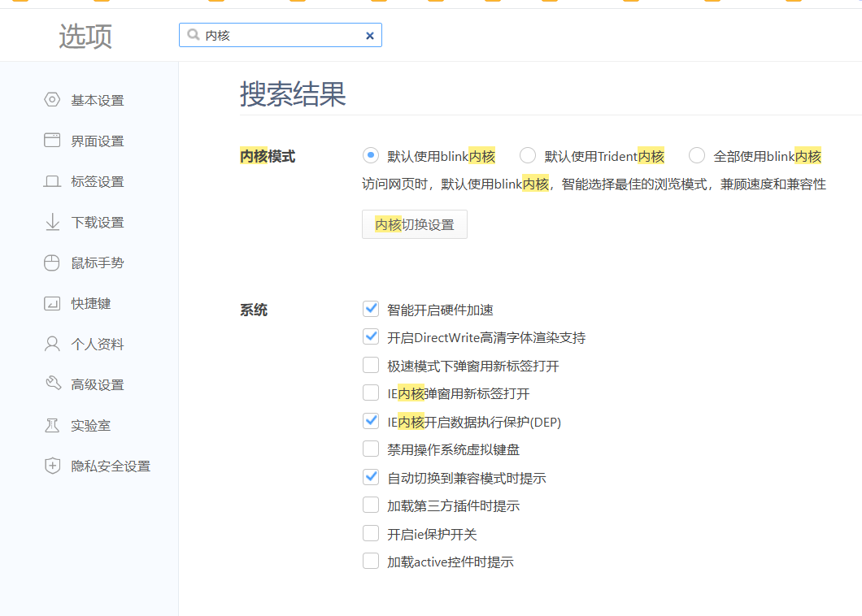Click the 标签设置 icon in sidebar
The height and width of the screenshot is (616, 862).
pos(52,181)
